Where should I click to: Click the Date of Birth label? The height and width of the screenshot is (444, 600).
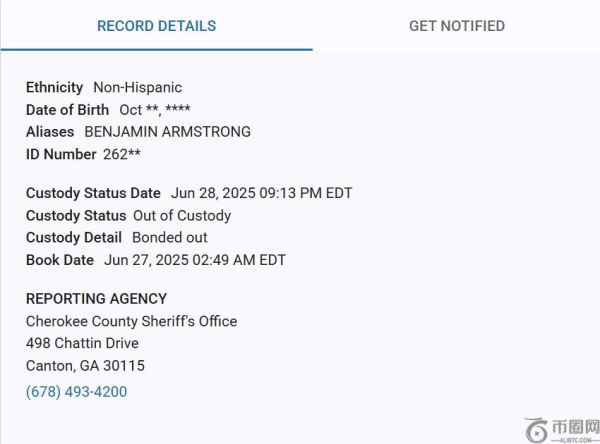point(67,110)
